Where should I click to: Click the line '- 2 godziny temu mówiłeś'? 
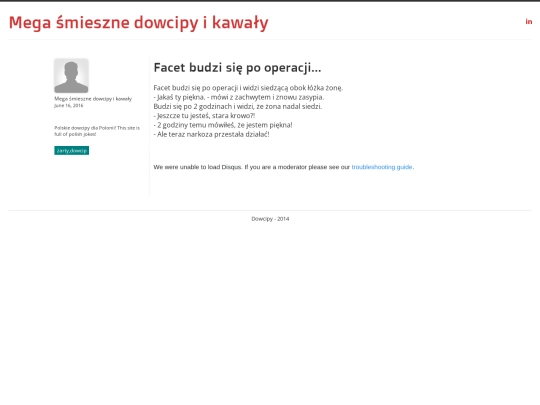click(x=223, y=125)
